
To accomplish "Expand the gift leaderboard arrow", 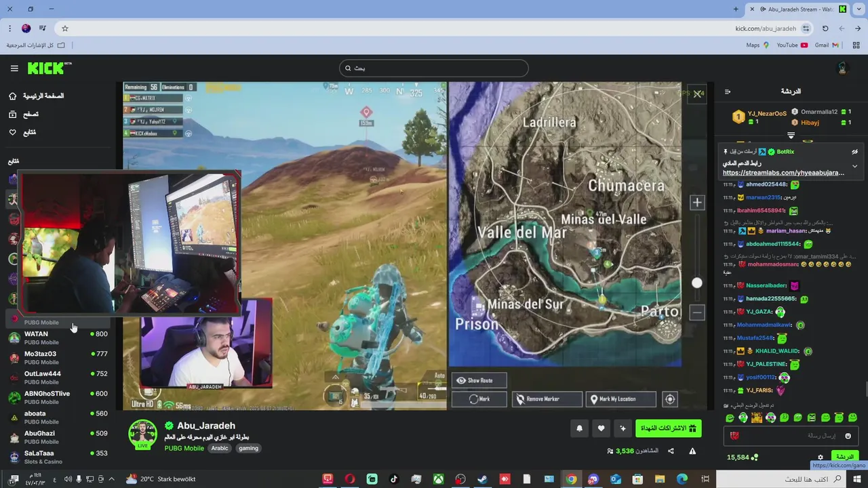I will [x=791, y=136].
